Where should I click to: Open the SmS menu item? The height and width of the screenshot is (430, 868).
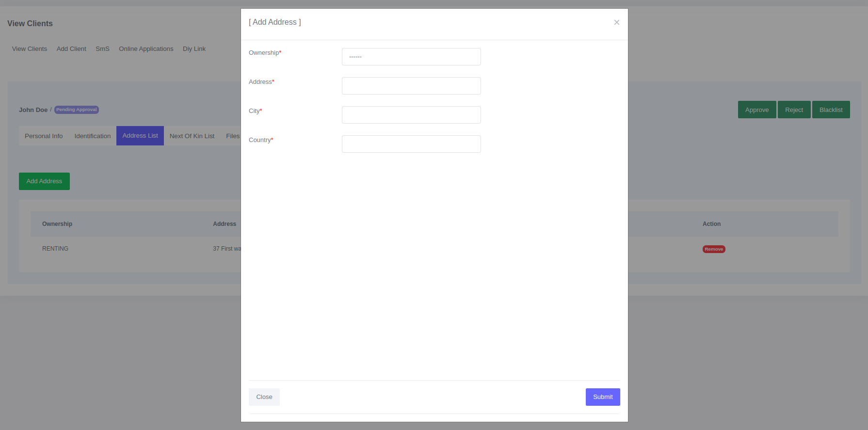(x=102, y=49)
